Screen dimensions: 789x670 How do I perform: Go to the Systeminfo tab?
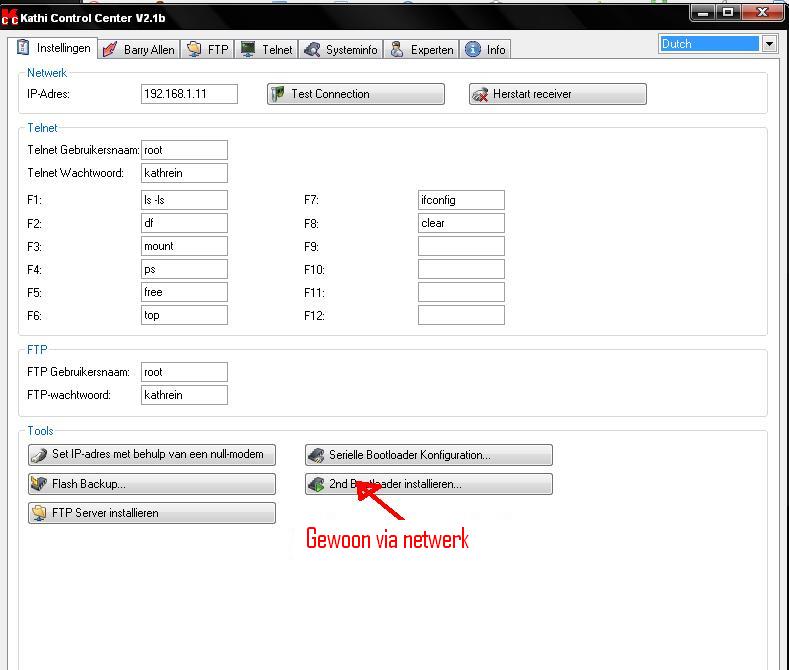pos(341,49)
